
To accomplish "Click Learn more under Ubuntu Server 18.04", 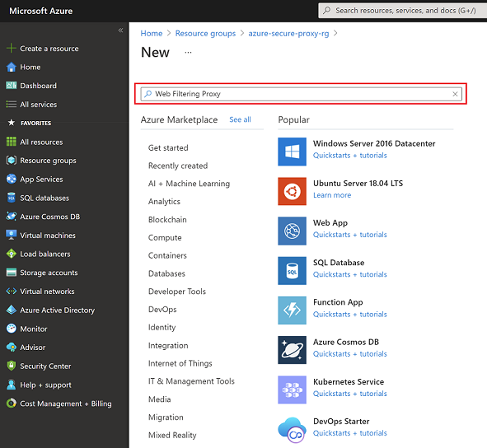I will [332, 195].
